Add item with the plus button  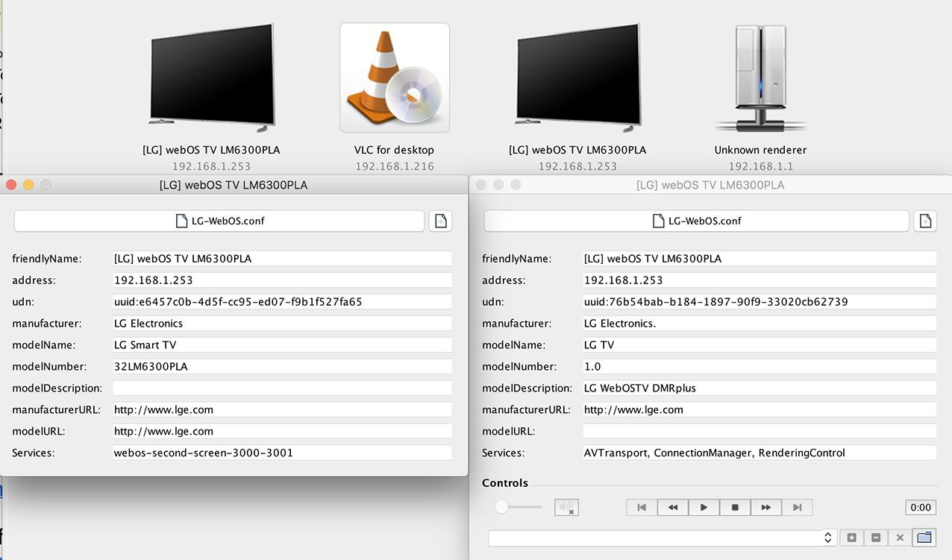coord(851,538)
